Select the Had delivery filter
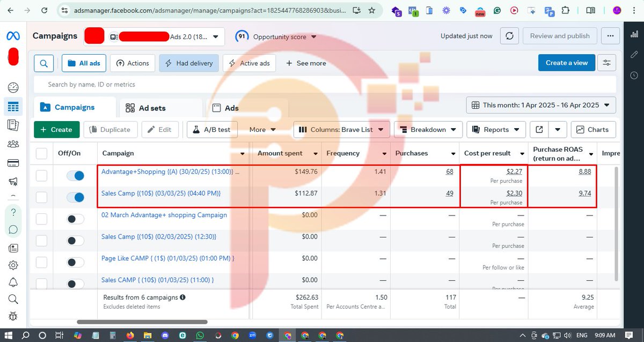The height and width of the screenshot is (342, 644). click(x=189, y=63)
